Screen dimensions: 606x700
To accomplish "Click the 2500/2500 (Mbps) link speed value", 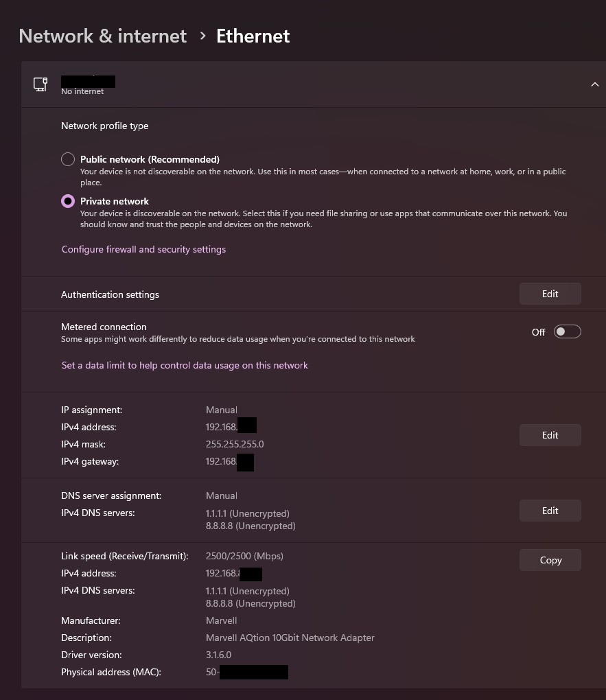I will [244, 556].
